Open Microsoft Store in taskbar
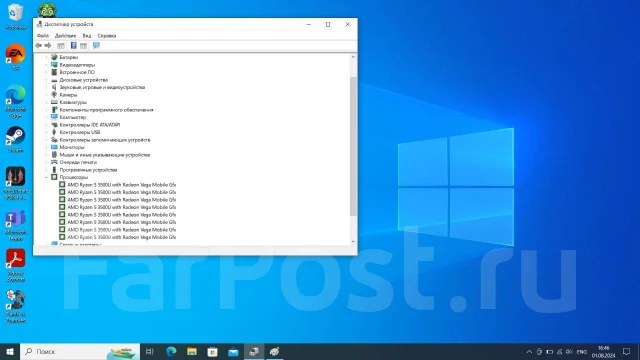Image resolution: width=640 pixels, height=360 pixels. 212,351
